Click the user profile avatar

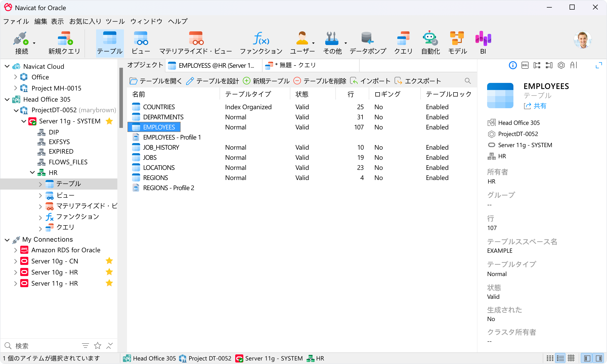[582, 40]
